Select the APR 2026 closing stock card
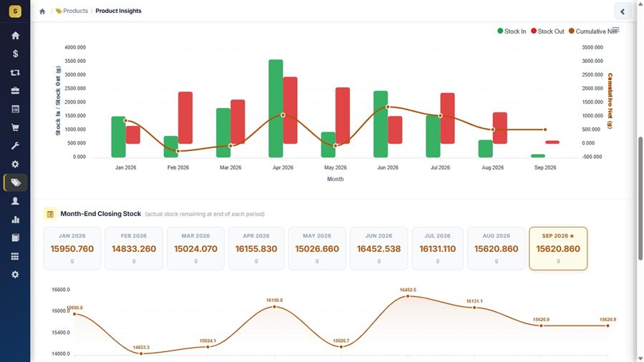The width and height of the screenshot is (644, 362). pos(256,248)
